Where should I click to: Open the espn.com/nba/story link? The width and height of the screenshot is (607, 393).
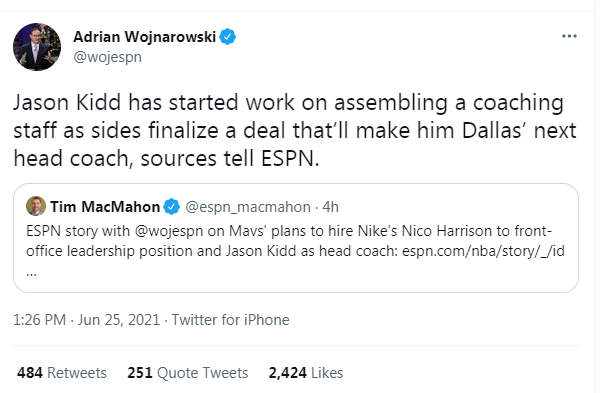point(483,251)
